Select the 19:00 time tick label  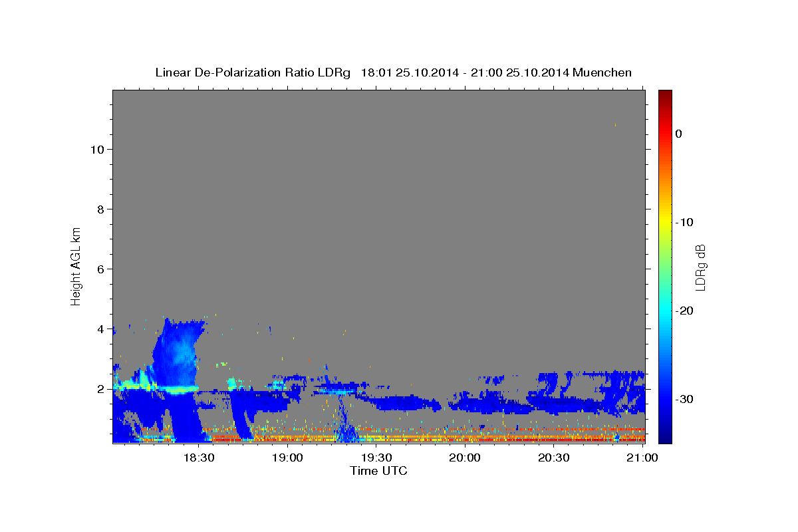[287, 458]
